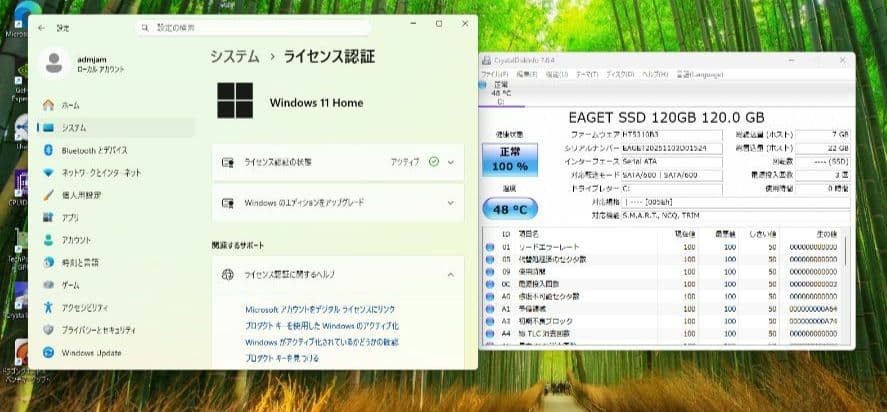Viewport: 887px width, 412px height.
Task: Expand the ライセンス認証の状態 chevron
Action: [451, 162]
